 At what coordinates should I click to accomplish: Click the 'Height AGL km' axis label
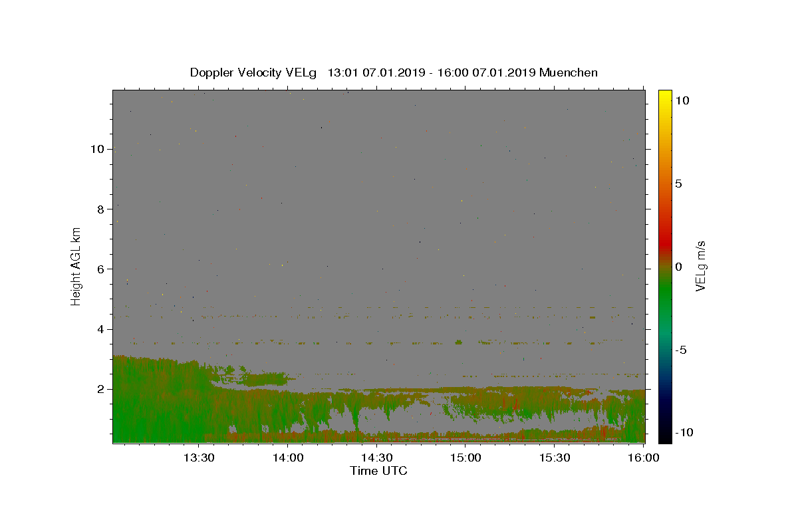click(x=76, y=267)
